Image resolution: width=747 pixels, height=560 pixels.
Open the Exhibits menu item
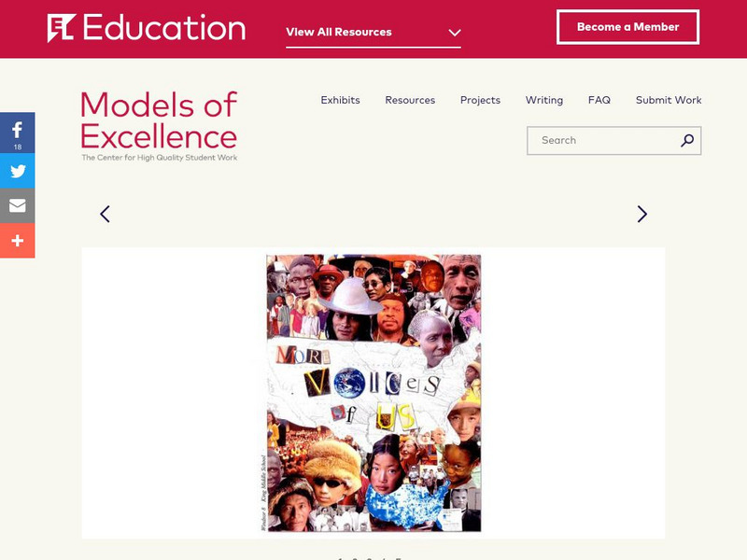(x=340, y=100)
